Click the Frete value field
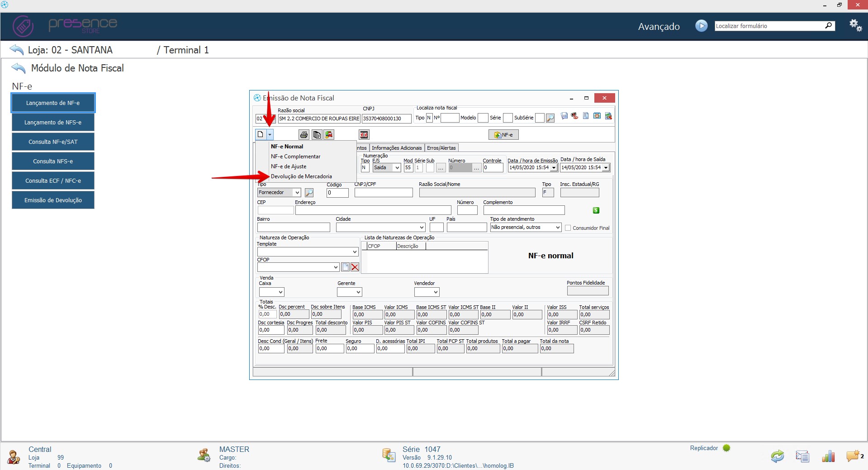Screen dimensions: 868x470 click(330, 349)
